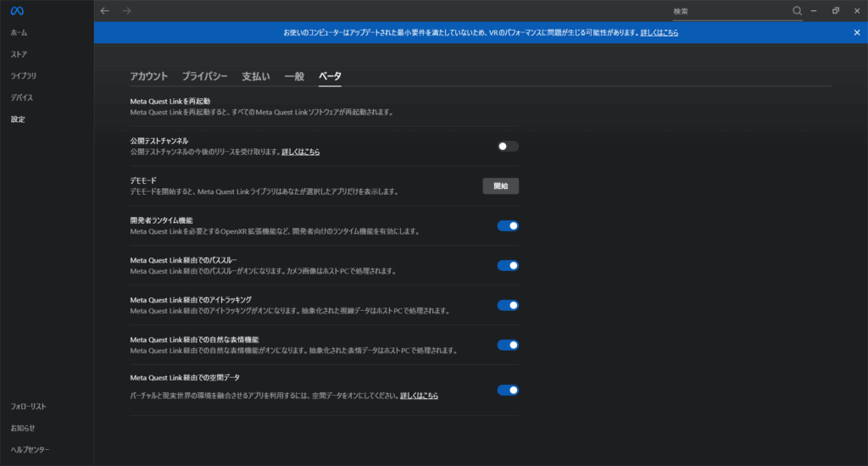Open 詳しくはこちら link in the banner

659,33
